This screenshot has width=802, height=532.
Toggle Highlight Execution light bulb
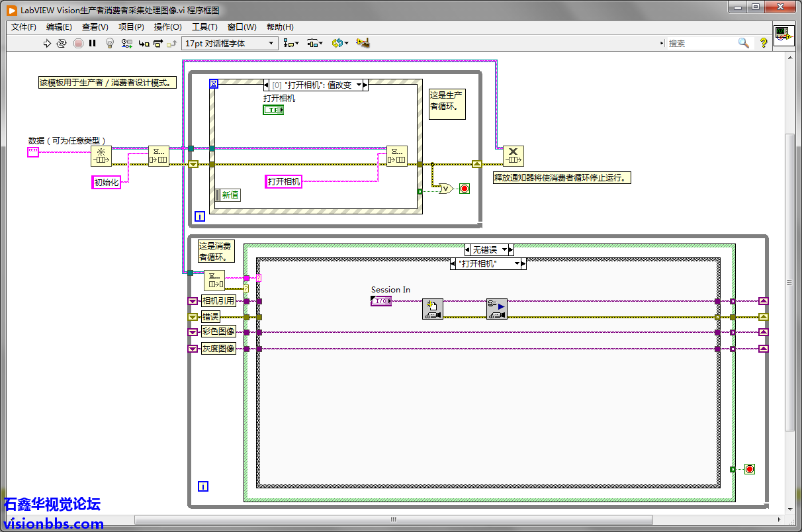pyautogui.click(x=110, y=44)
